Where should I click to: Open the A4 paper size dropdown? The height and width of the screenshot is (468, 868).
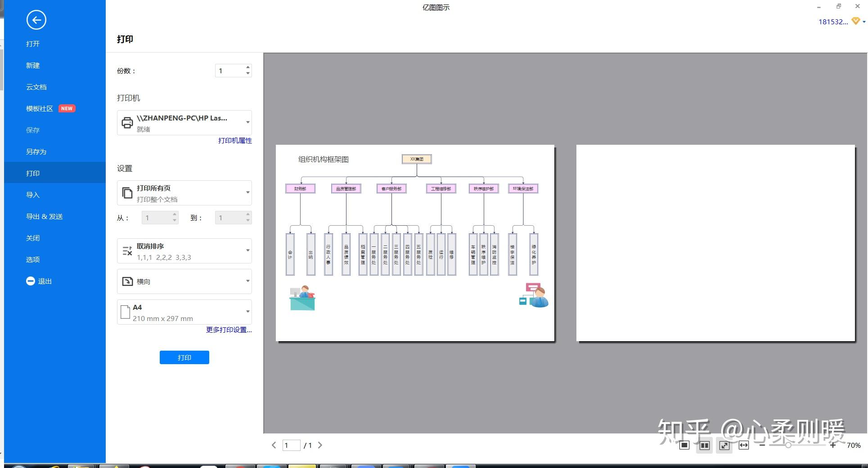coord(184,312)
